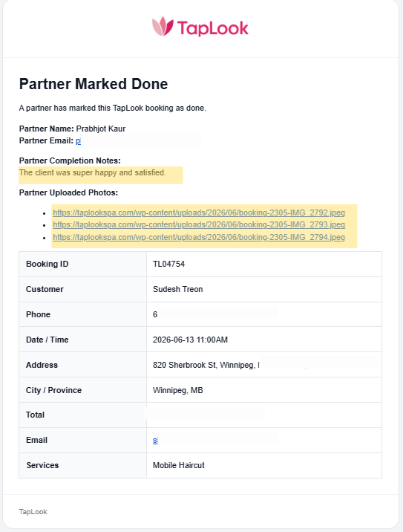Click the customer email link in table
403x532 pixels.
(x=155, y=441)
